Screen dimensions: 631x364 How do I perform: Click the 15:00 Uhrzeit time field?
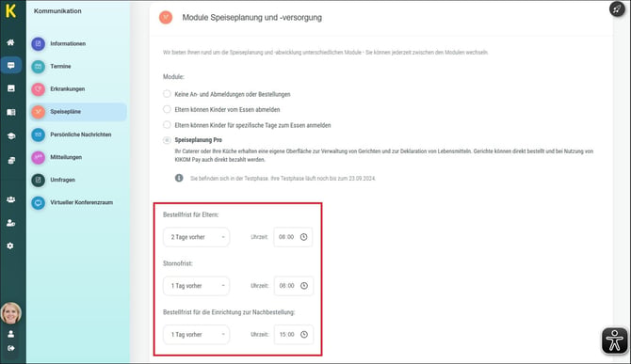(x=293, y=334)
